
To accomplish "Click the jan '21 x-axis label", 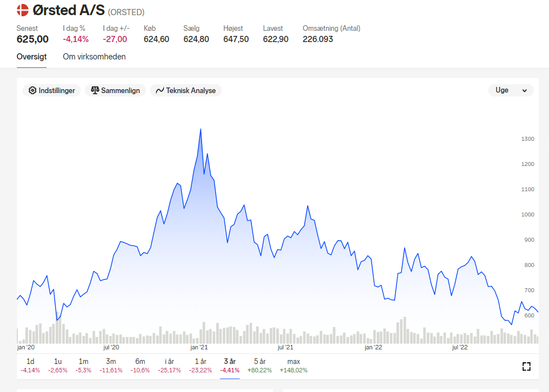I will [x=199, y=347].
